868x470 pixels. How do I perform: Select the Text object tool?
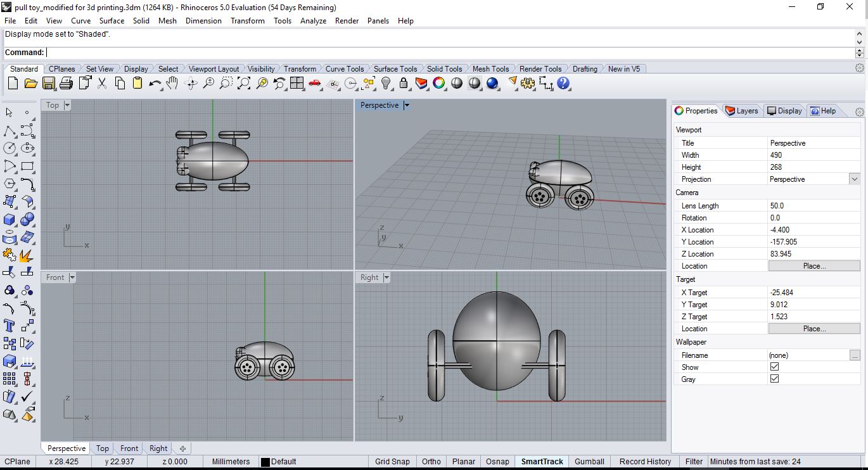click(x=10, y=326)
